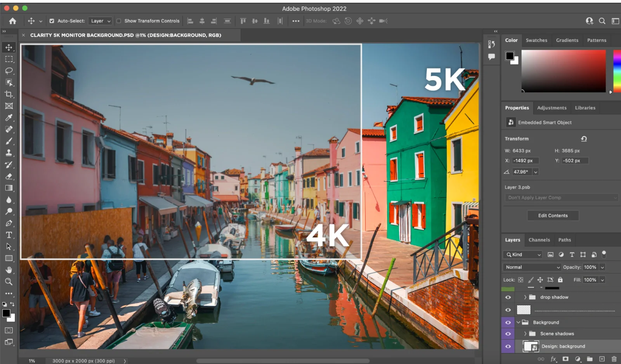Switch to the Channels tab
The width and height of the screenshot is (621, 364).
(x=539, y=240)
